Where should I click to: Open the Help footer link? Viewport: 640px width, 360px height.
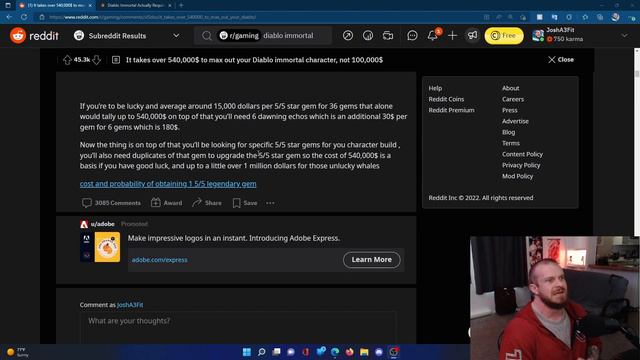[435, 88]
